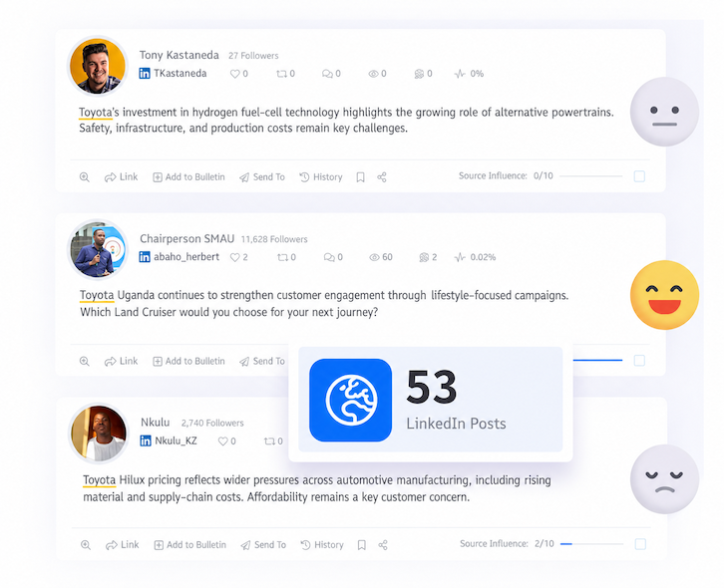Select the checkbox on Tony Kastaneda's post
Screen dimensions: 724x588
[639, 176]
